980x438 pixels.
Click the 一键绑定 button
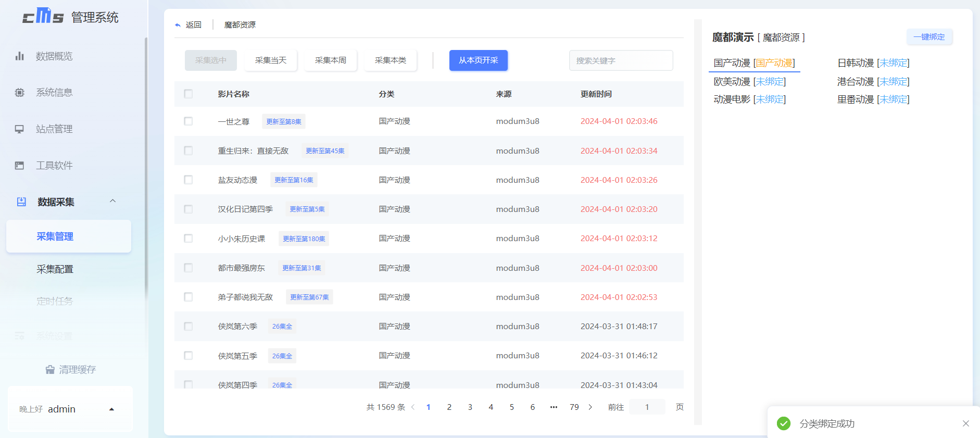[929, 37]
